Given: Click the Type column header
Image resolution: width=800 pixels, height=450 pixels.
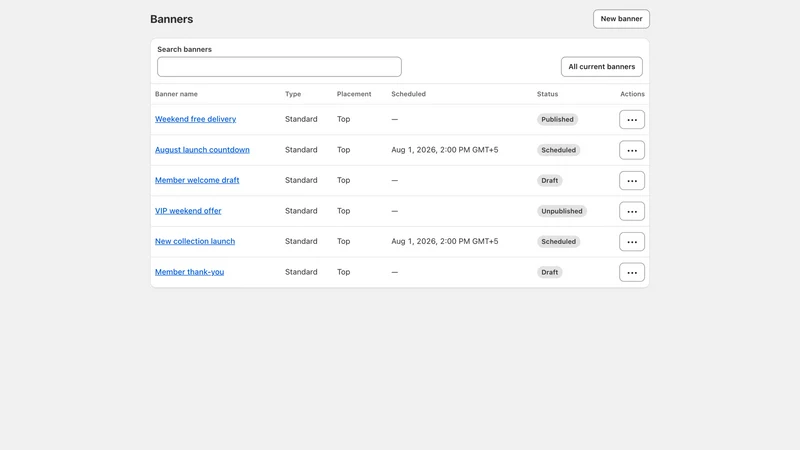Looking at the screenshot, I should [x=293, y=94].
